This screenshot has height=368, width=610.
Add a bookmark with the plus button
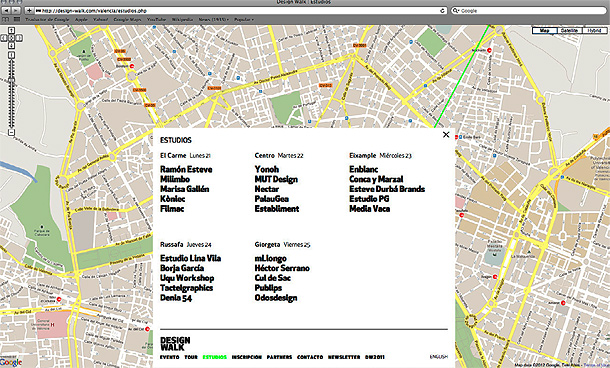[29, 11]
